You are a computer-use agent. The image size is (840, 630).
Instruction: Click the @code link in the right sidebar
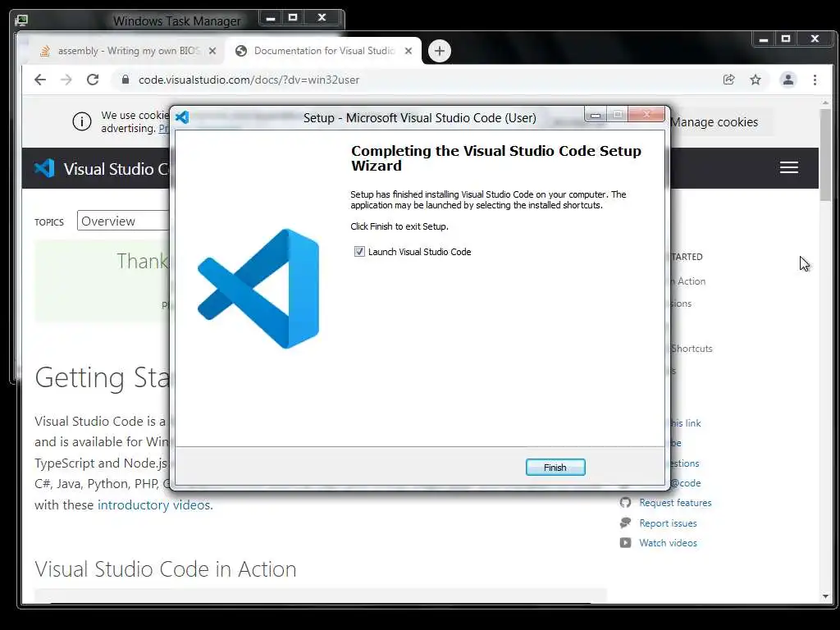coord(686,482)
